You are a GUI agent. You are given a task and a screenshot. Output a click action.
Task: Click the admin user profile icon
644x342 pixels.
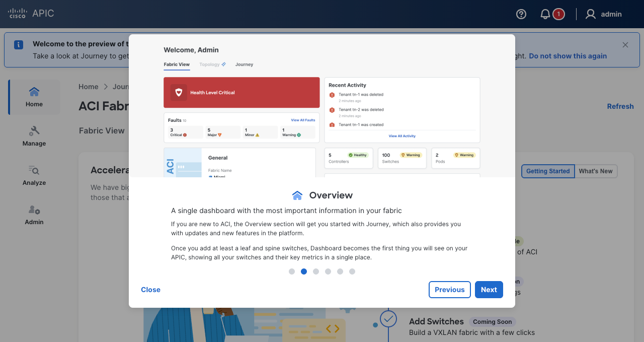coord(591,14)
